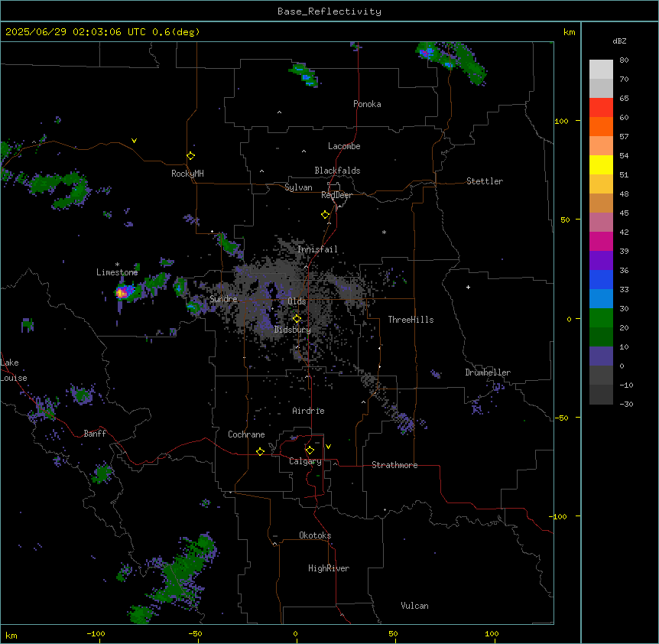Click the magenta swatch in the dBZ legend

click(x=601, y=241)
